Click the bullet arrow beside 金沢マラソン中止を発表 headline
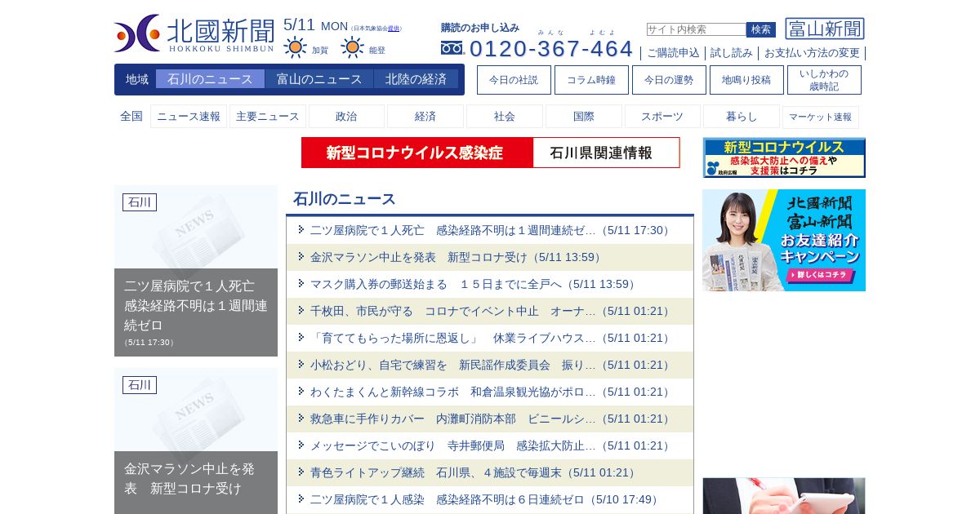This screenshot has width=980, height=514. (x=301, y=256)
